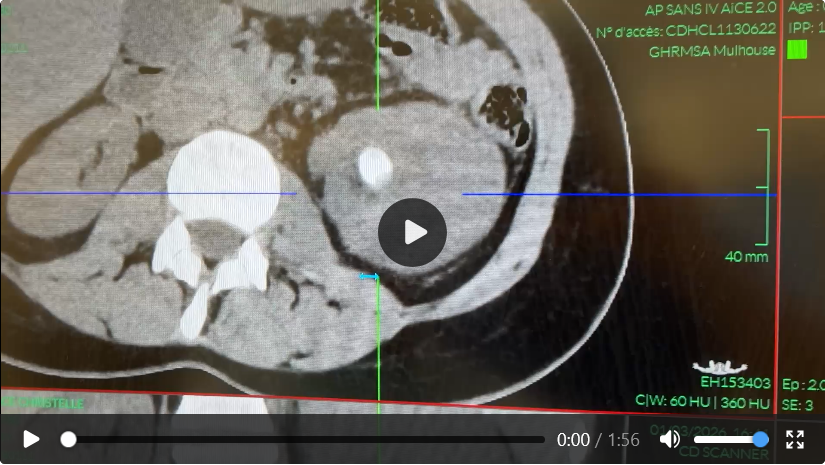Viewport: 825px width, 465px height.
Task: Start playback with the control bar play icon
Action: click(32, 440)
